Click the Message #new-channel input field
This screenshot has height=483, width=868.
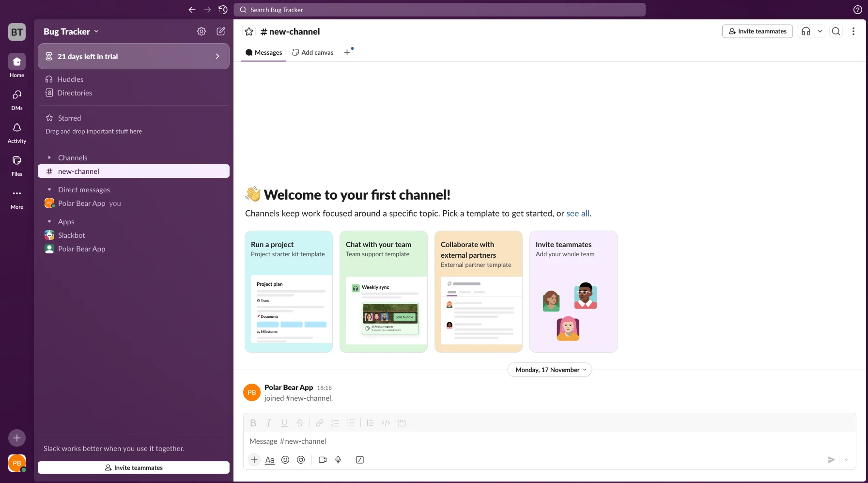click(533, 441)
